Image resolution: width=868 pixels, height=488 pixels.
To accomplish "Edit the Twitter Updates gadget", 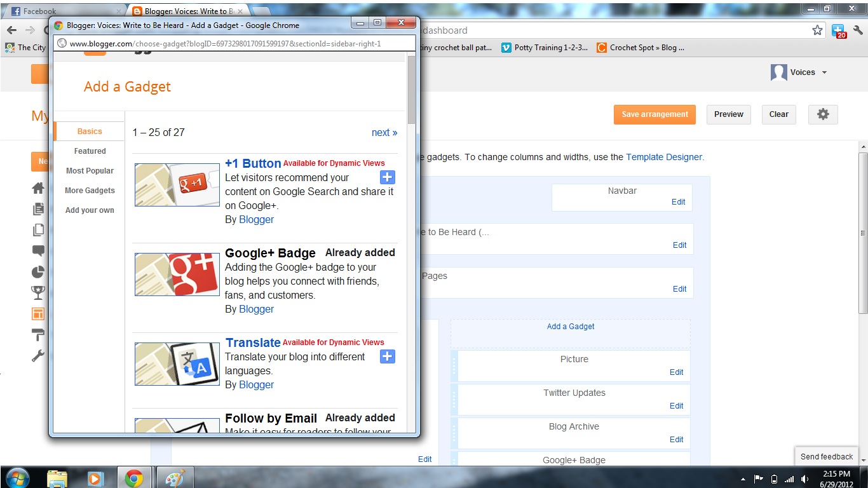I will point(676,406).
